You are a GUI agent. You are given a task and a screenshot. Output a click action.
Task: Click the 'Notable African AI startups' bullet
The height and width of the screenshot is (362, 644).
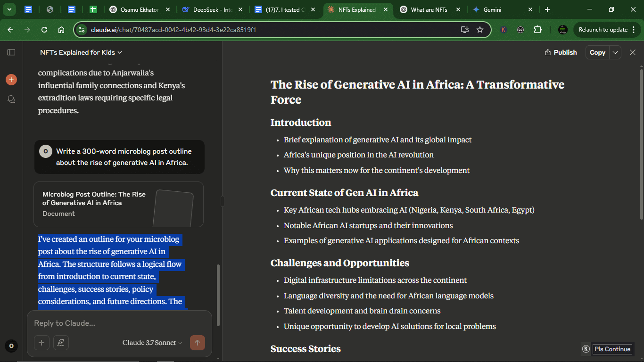coord(368,225)
